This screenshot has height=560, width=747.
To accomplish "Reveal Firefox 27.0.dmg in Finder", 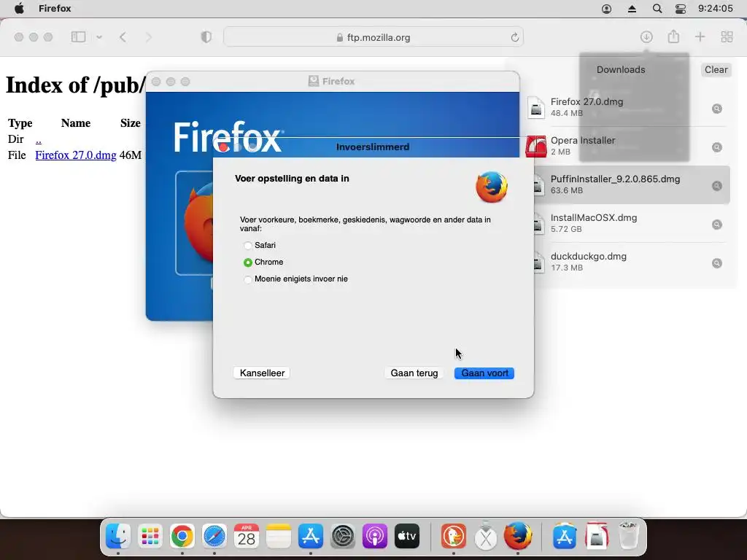I will pyautogui.click(x=716, y=109).
